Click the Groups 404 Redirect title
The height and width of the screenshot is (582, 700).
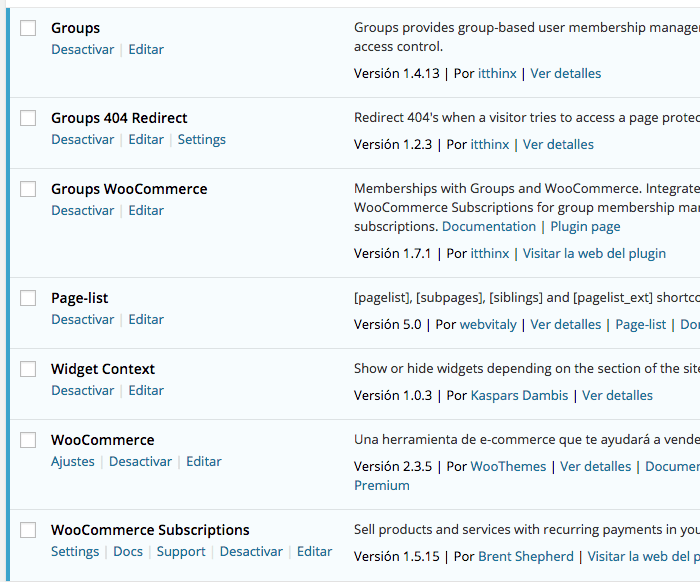pos(119,118)
